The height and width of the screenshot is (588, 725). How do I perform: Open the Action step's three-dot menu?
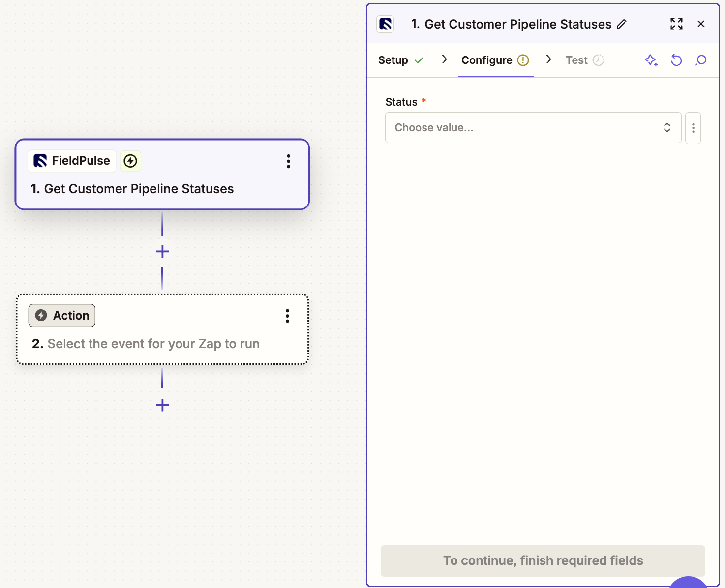[287, 316]
